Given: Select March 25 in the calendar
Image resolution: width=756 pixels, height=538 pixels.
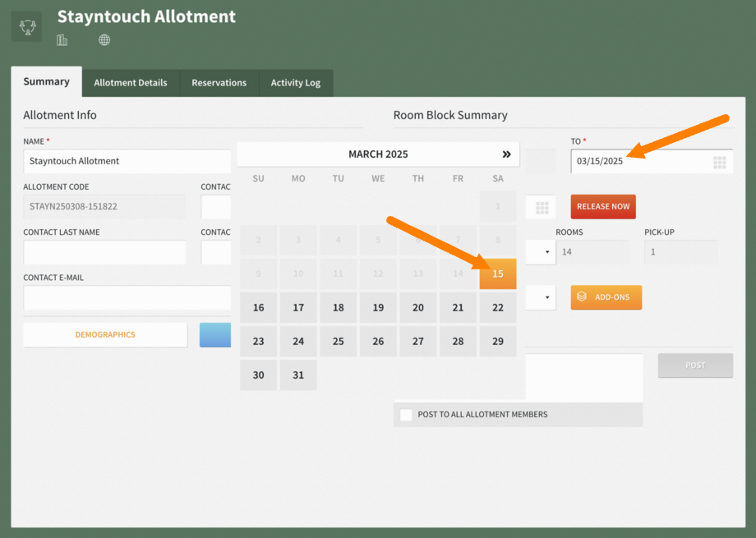Looking at the screenshot, I should (339, 342).
